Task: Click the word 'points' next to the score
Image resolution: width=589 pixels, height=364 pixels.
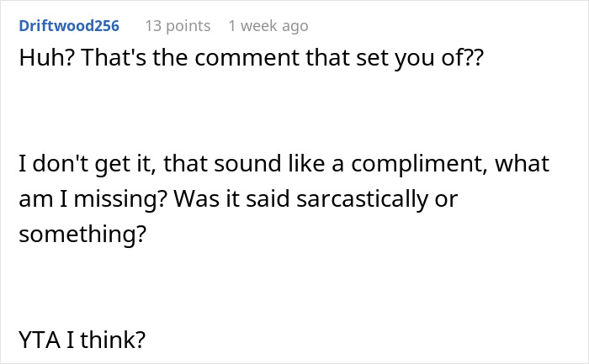Action: (188, 26)
